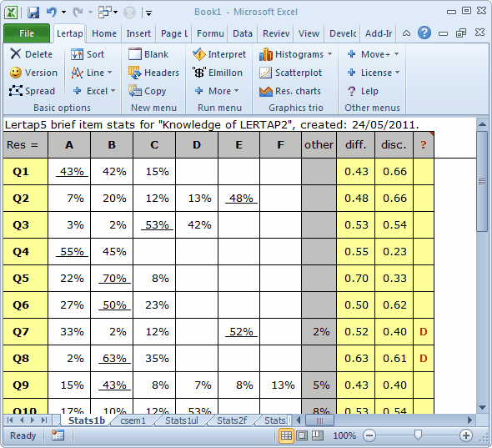
Task: Click the Version smiley icon
Action: point(15,73)
